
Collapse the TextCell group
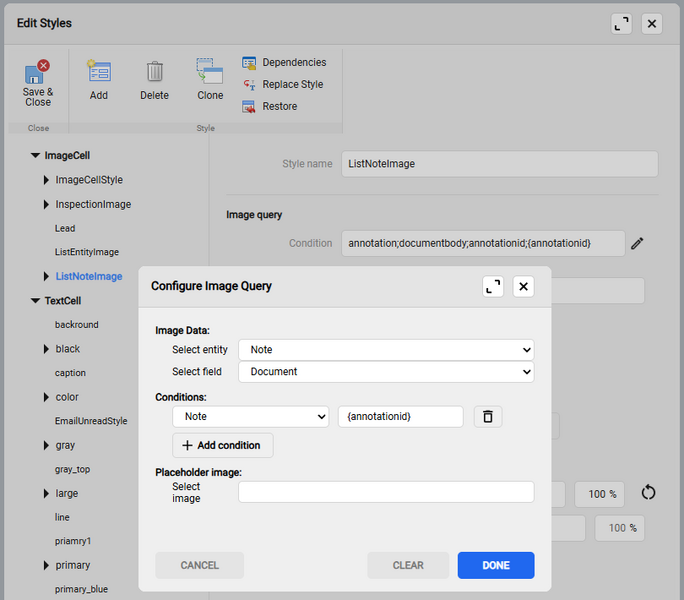[35, 301]
